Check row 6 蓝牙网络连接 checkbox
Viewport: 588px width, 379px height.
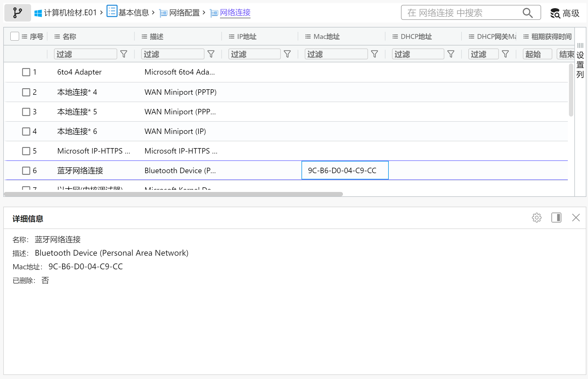pyautogui.click(x=26, y=171)
